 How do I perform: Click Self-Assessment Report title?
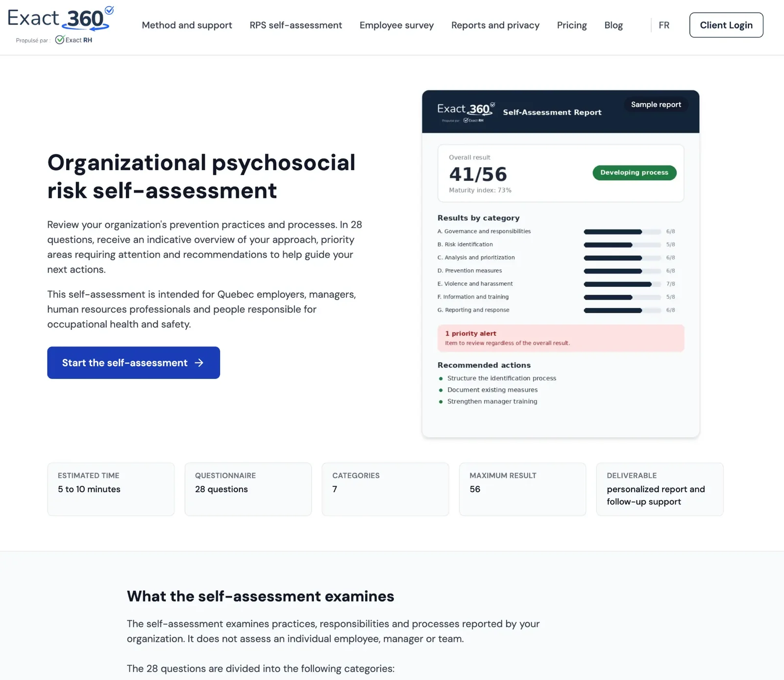(552, 112)
